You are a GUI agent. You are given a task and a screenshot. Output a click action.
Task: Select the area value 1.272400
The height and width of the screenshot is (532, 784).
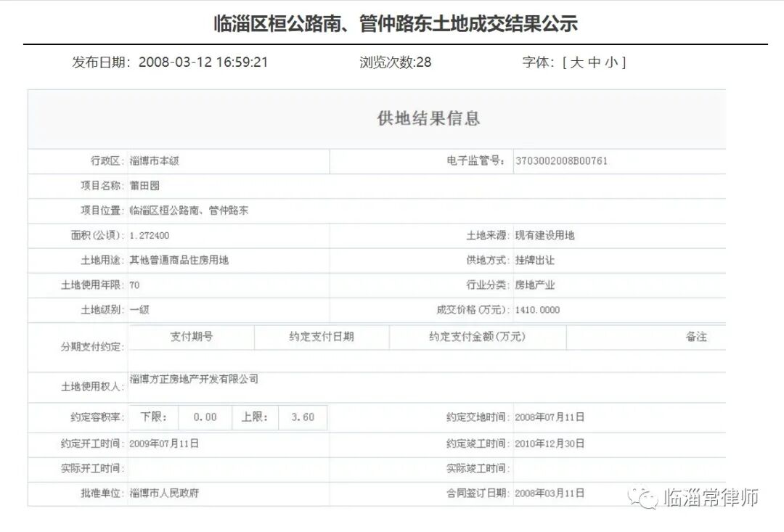pos(149,235)
